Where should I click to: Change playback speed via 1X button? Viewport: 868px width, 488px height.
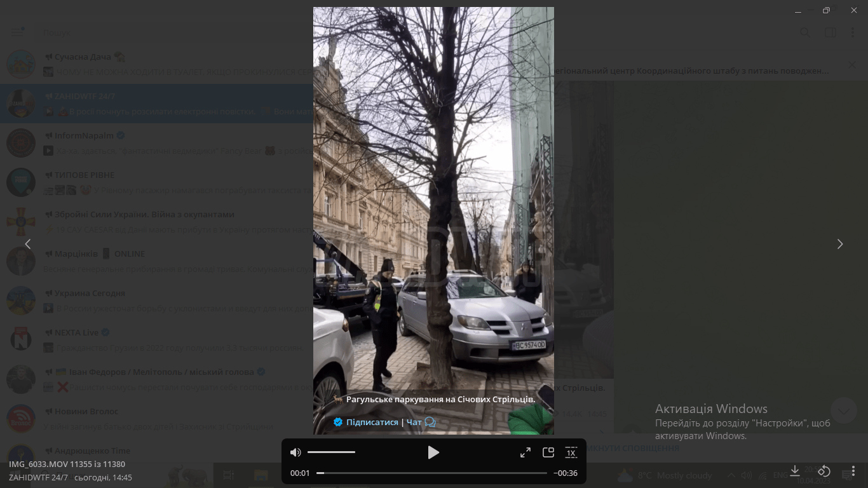(x=571, y=452)
